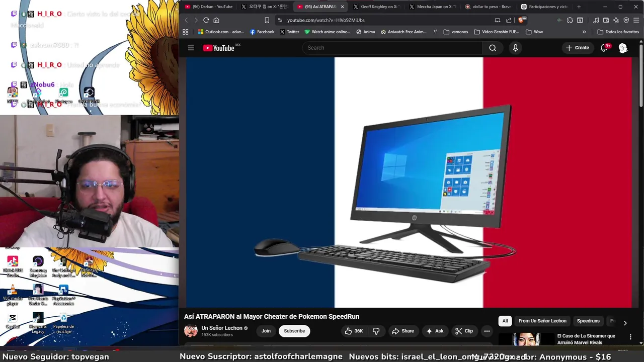Click the site settings icon in address bar
This screenshot has height=362, width=644.
[x=280, y=20]
